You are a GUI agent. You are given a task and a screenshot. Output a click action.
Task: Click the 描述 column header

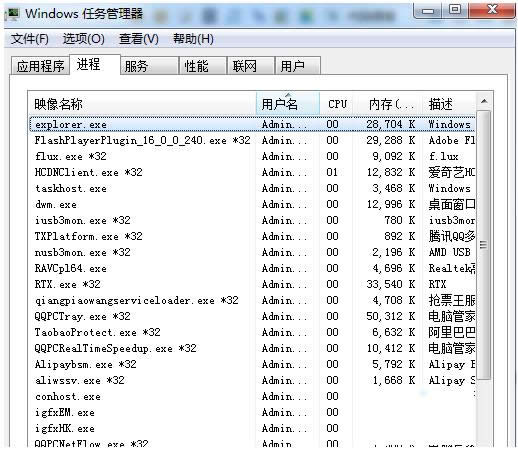449,104
